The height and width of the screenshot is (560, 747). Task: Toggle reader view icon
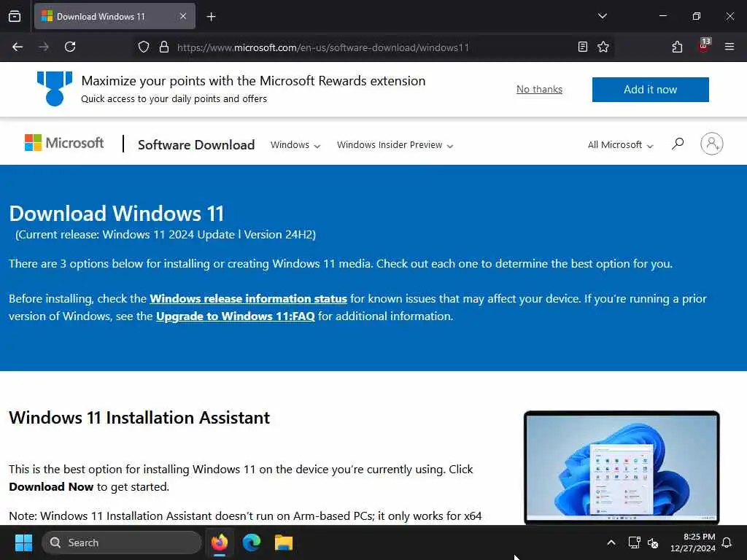click(582, 47)
